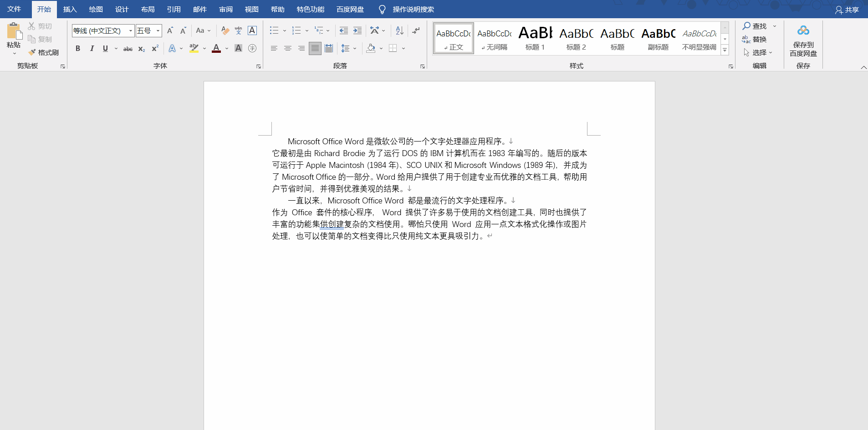Viewport: 868px width, 430px height.
Task: Switch to the Review (审阅) tab
Action: [x=225, y=9]
